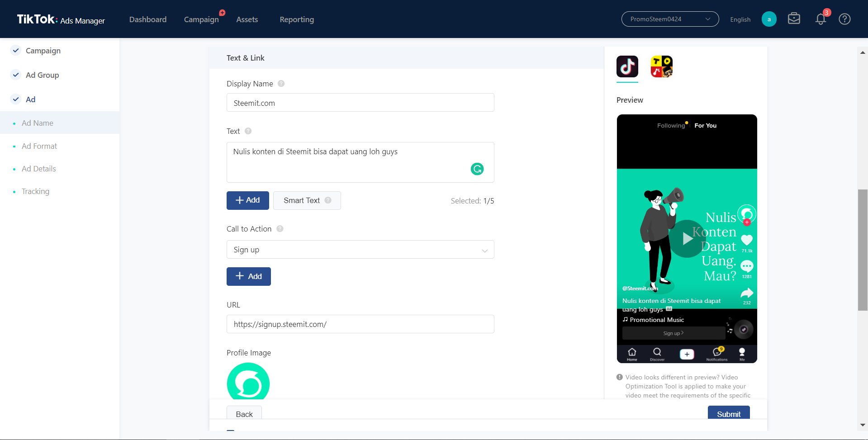Open the notifications bell
The height and width of the screenshot is (440, 868).
click(821, 19)
